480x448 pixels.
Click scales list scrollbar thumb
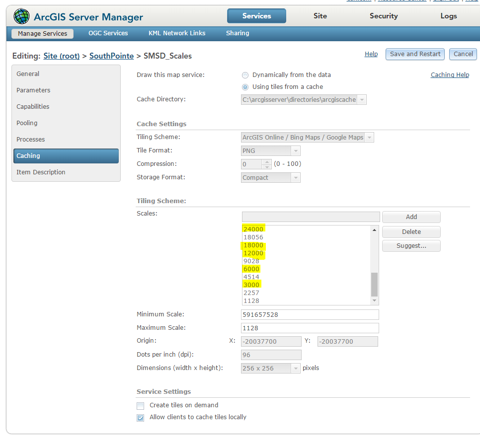pos(374,285)
